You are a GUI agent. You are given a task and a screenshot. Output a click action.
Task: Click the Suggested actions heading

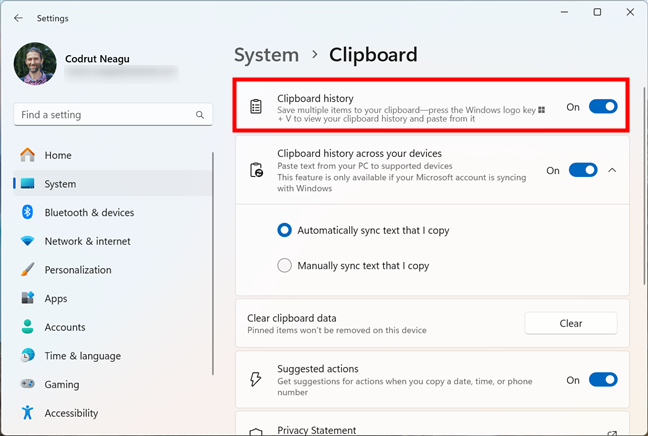point(318,368)
